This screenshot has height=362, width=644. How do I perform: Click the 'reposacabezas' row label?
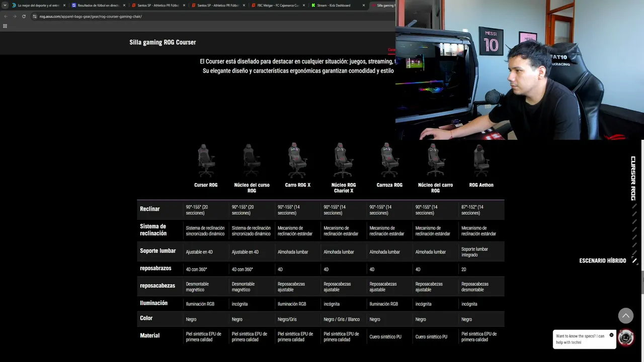tap(157, 286)
